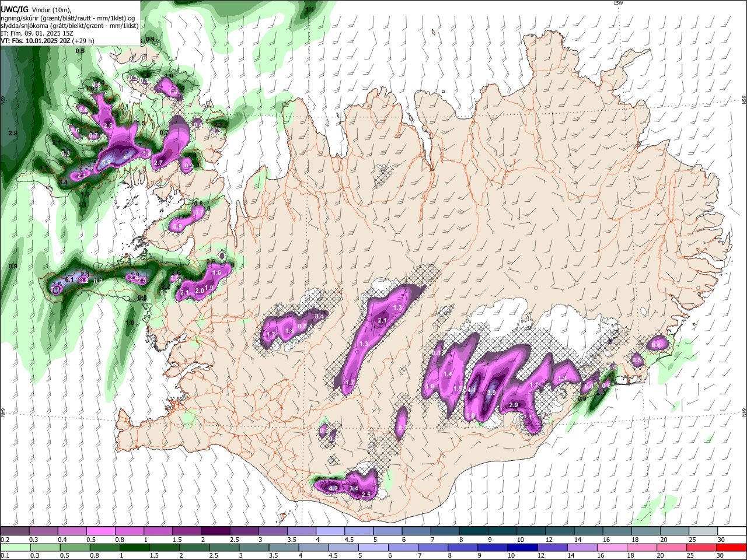The height and width of the screenshot is (560, 747).
Task: Click the darkest green swatch labeled 1 in lower legend
Action: 134,547
